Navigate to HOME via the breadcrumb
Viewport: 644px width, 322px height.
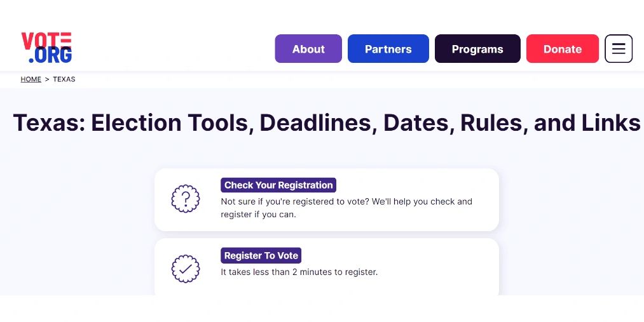click(x=31, y=79)
